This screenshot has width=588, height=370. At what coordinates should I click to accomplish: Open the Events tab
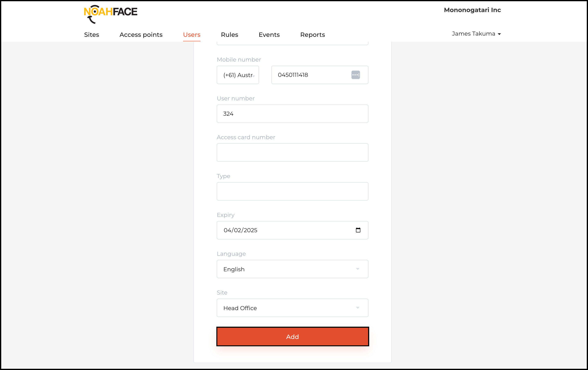(x=269, y=35)
